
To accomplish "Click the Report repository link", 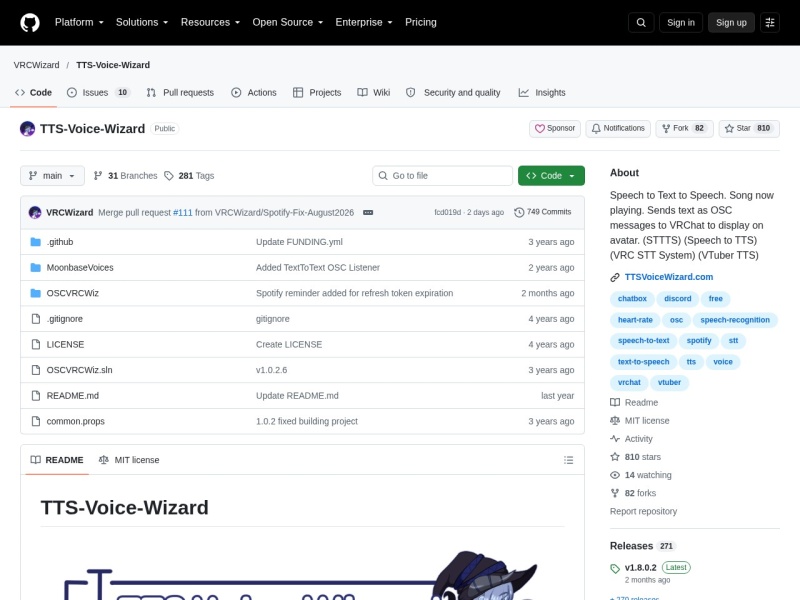I will pos(643,511).
